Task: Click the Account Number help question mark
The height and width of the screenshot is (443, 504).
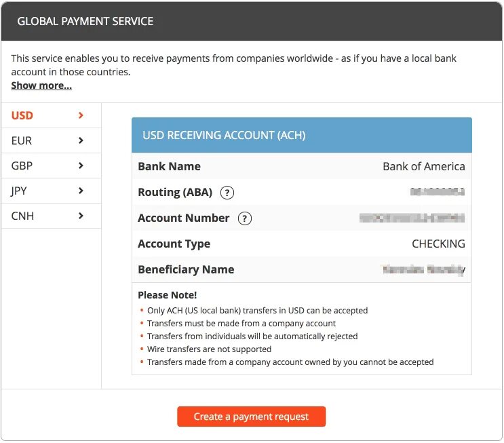Action: [x=245, y=218]
